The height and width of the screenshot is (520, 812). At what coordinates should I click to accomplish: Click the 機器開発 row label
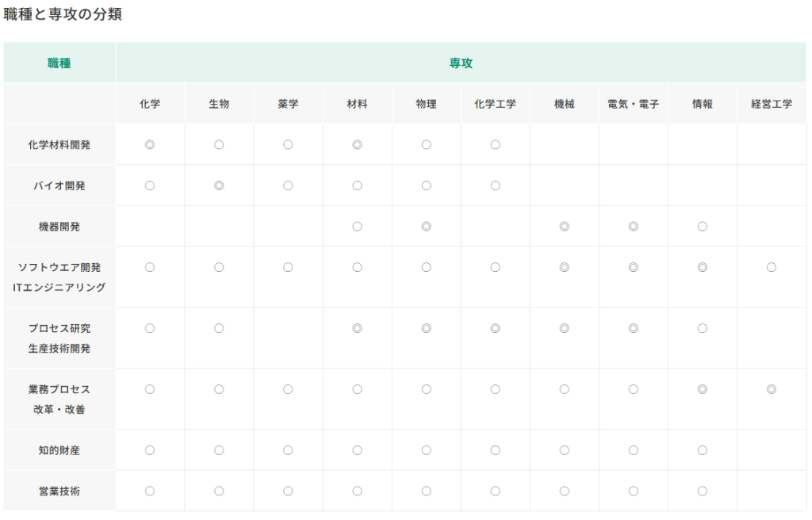pos(59,227)
